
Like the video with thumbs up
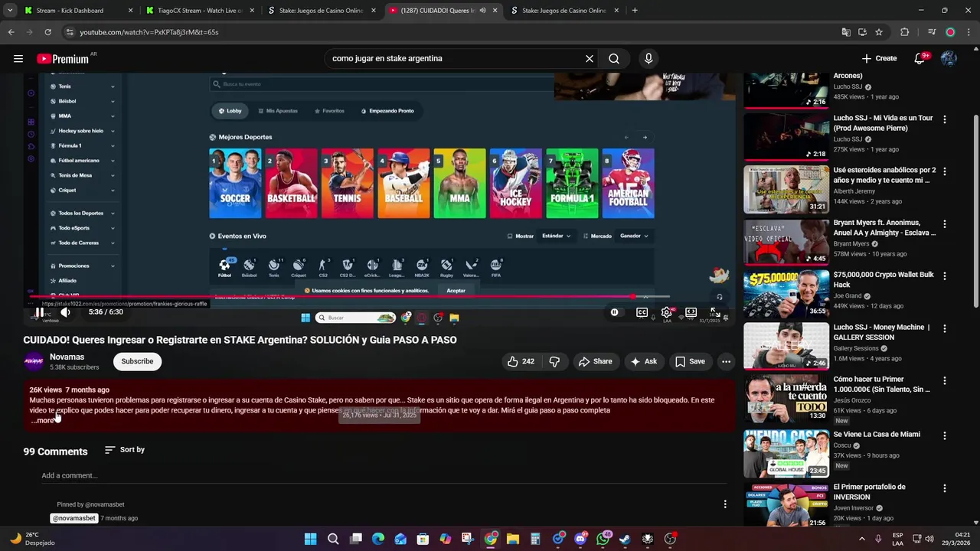[521, 361]
